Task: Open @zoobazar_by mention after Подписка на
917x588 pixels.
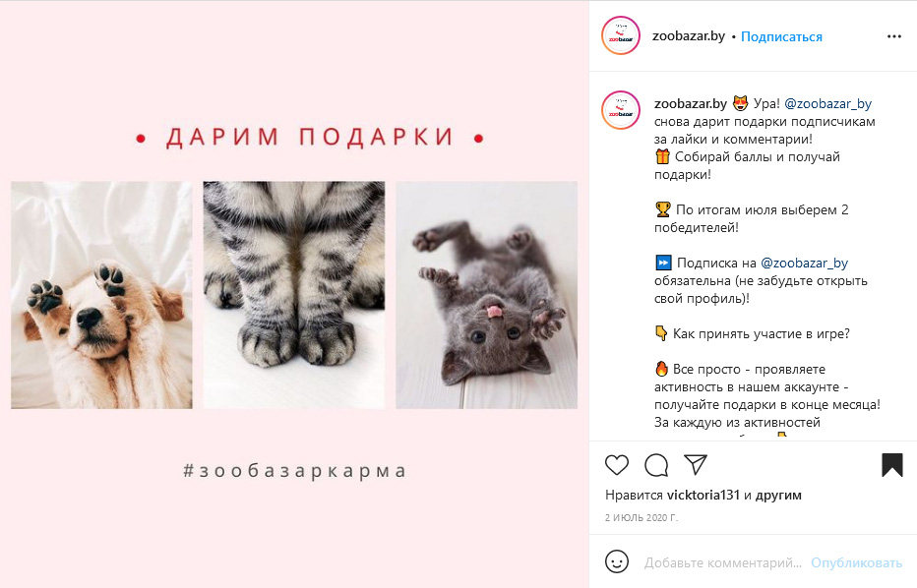Action: 804,263
